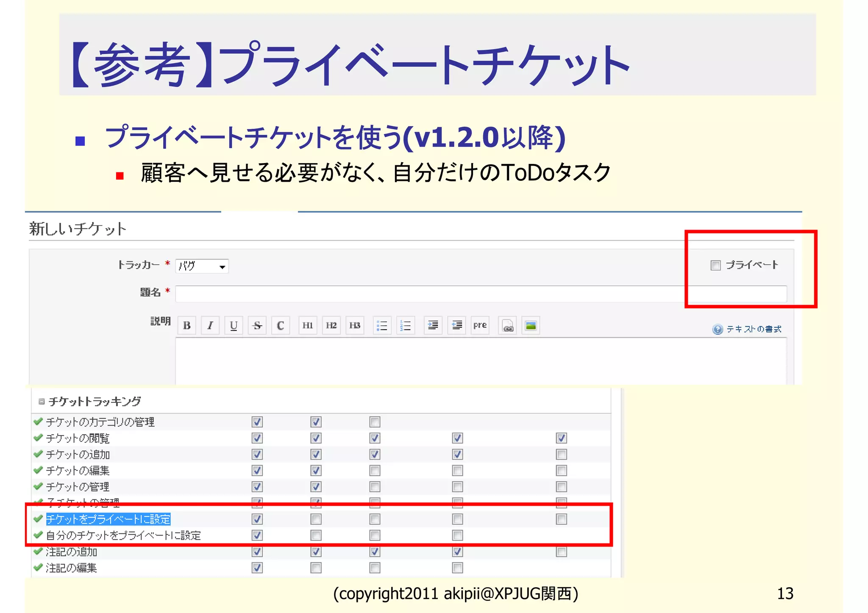
Task: Insert preformatted text with pre button
Action: click(x=480, y=325)
